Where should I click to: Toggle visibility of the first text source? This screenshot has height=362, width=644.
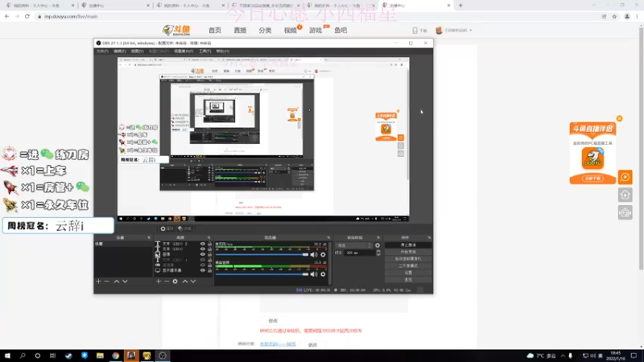coord(203,244)
